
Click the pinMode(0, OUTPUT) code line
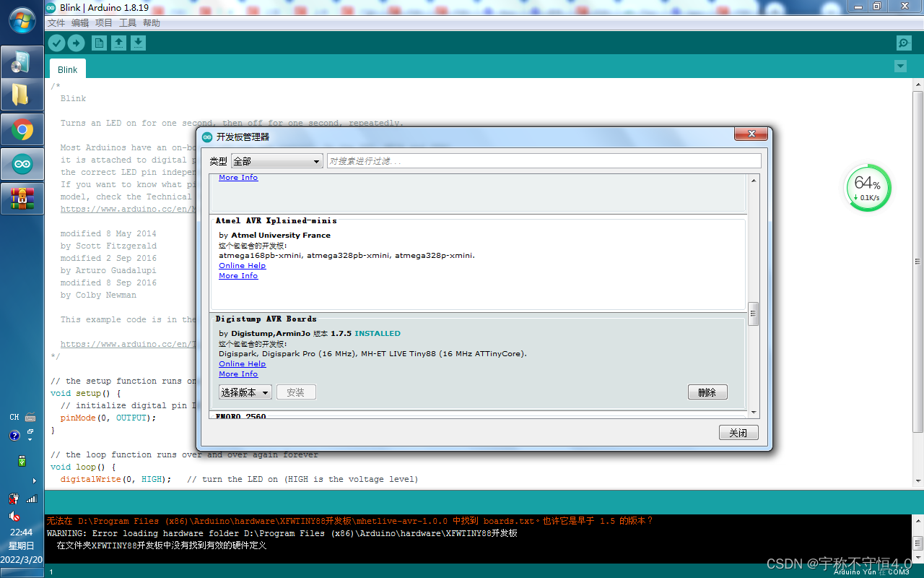coord(108,418)
